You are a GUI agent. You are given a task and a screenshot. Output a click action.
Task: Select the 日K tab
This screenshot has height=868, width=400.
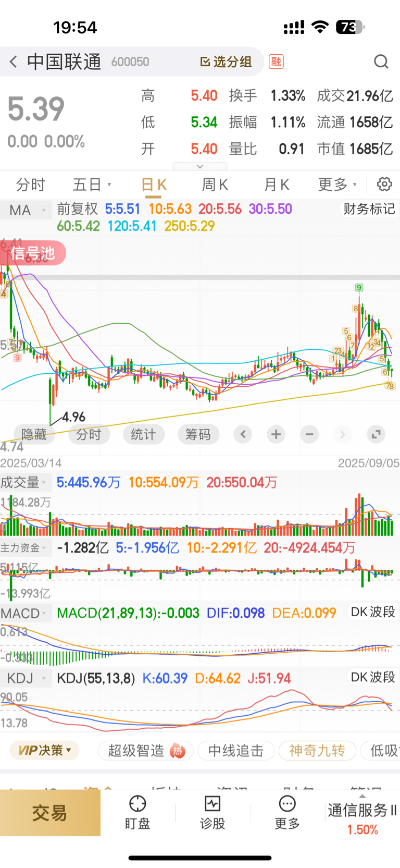(154, 185)
